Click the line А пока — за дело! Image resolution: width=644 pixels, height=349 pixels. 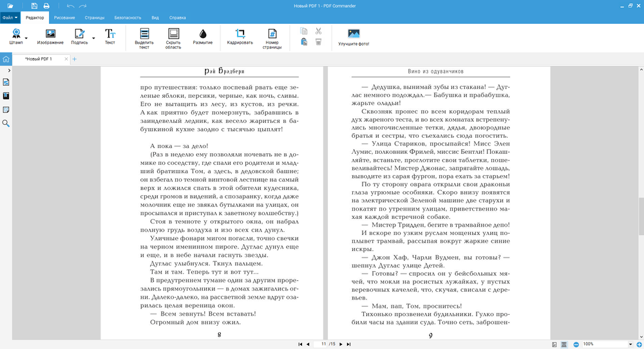(x=179, y=146)
